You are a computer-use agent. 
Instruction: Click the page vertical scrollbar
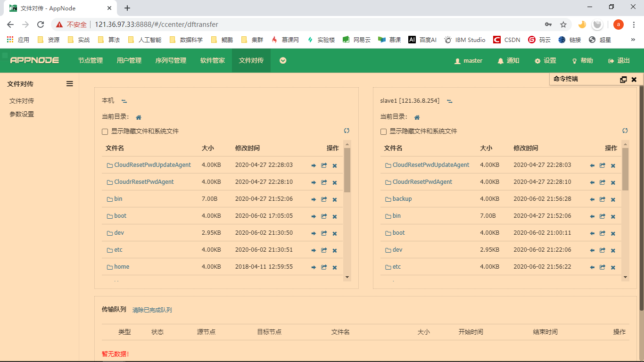tap(641, 198)
